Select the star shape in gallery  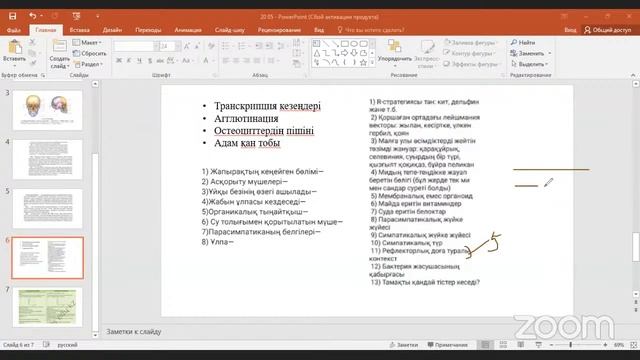363,62
